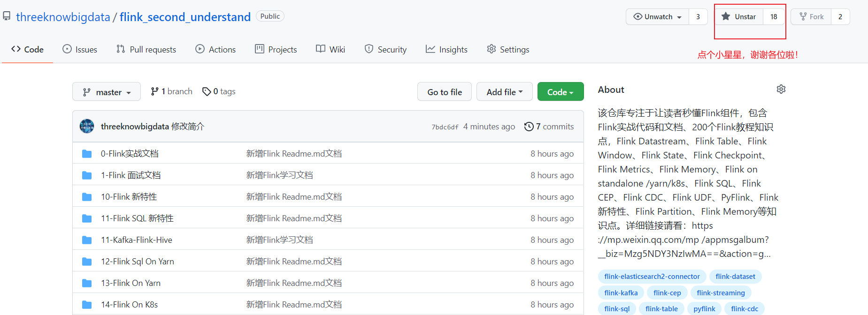
Task: Open the 11-Flink SQL 新特性 folder
Action: click(x=137, y=218)
